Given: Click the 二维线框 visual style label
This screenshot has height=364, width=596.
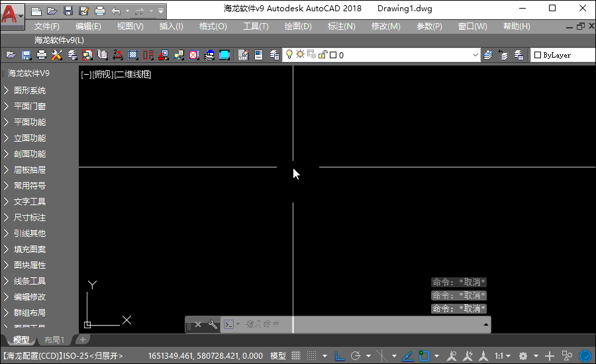Looking at the screenshot, I should (x=132, y=75).
